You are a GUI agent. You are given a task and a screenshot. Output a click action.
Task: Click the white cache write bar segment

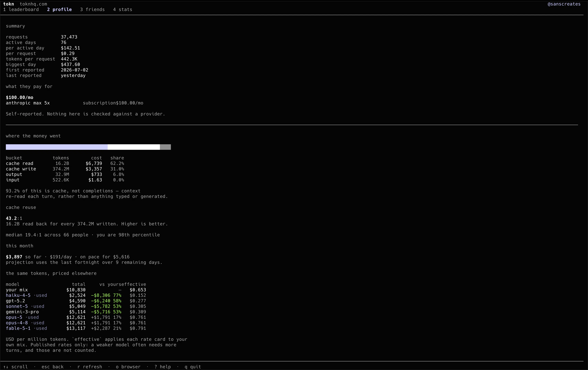(134, 147)
